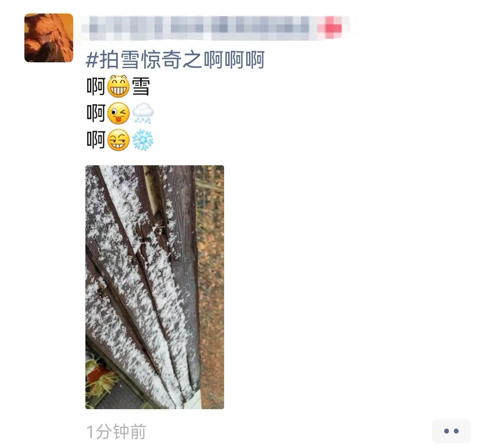
Task: Click the winking tongue-out emoji
Action: 118,113
